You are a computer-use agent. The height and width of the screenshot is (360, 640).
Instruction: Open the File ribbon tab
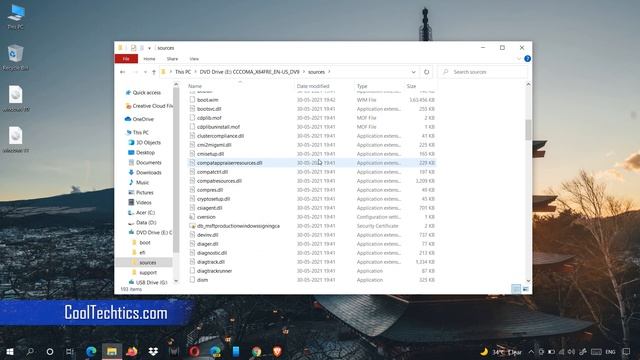point(126,59)
